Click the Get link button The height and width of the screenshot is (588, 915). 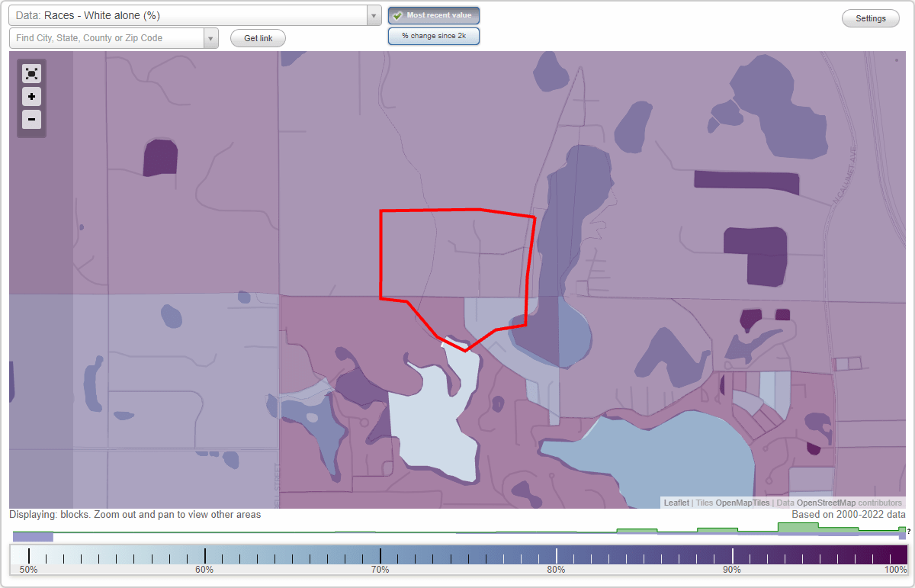point(258,38)
